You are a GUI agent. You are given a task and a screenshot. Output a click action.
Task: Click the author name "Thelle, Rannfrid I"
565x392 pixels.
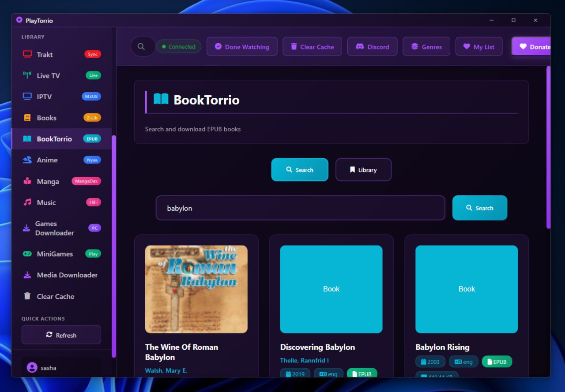[x=305, y=360]
